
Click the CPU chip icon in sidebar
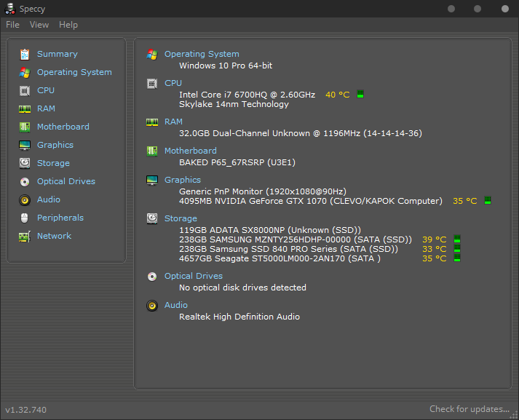25,91
